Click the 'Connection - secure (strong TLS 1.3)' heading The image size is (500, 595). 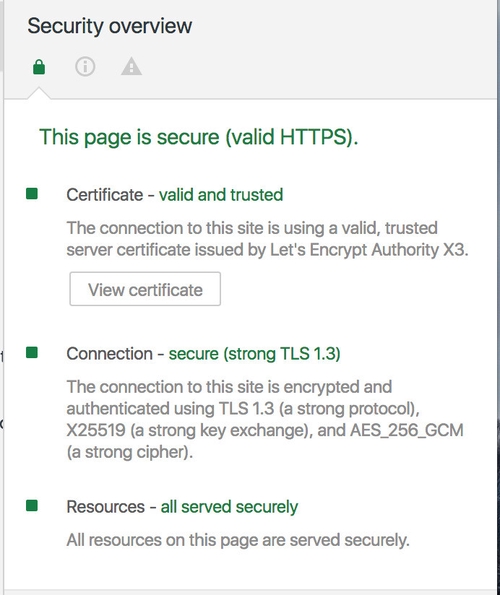click(x=203, y=354)
